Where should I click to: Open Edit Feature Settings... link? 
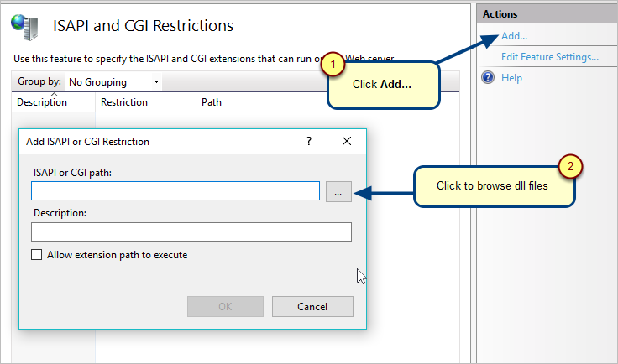[550, 57]
